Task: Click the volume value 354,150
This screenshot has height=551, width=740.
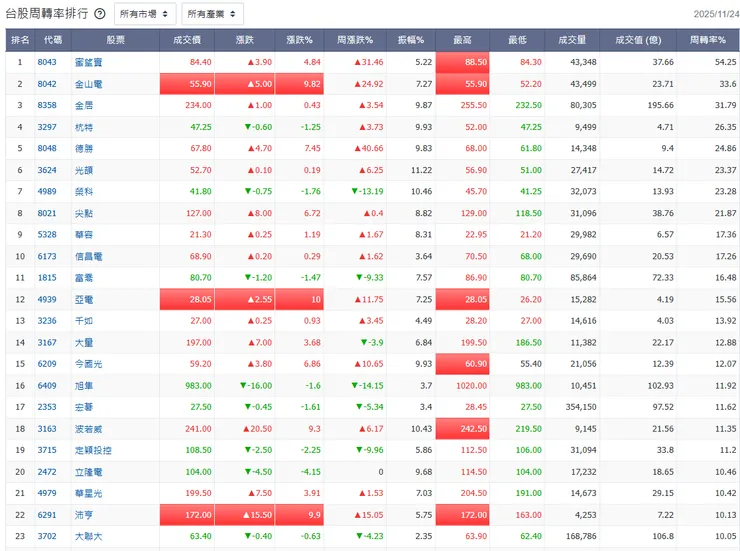Action: [581, 407]
